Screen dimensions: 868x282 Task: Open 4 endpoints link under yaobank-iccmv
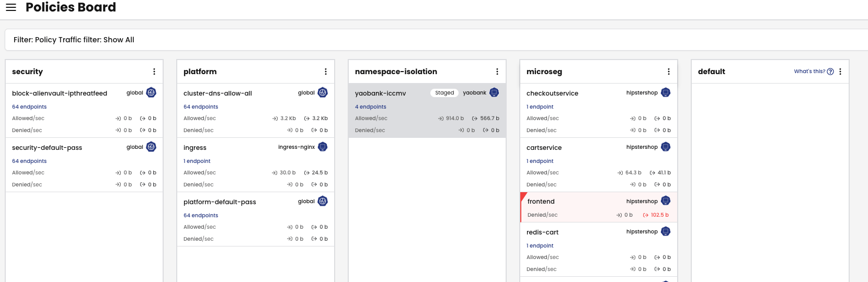pyautogui.click(x=371, y=107)
